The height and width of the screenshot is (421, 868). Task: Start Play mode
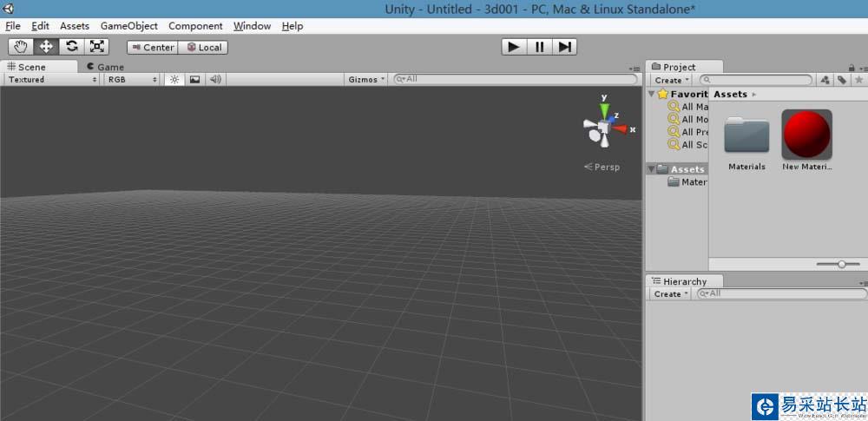point(514,47)
